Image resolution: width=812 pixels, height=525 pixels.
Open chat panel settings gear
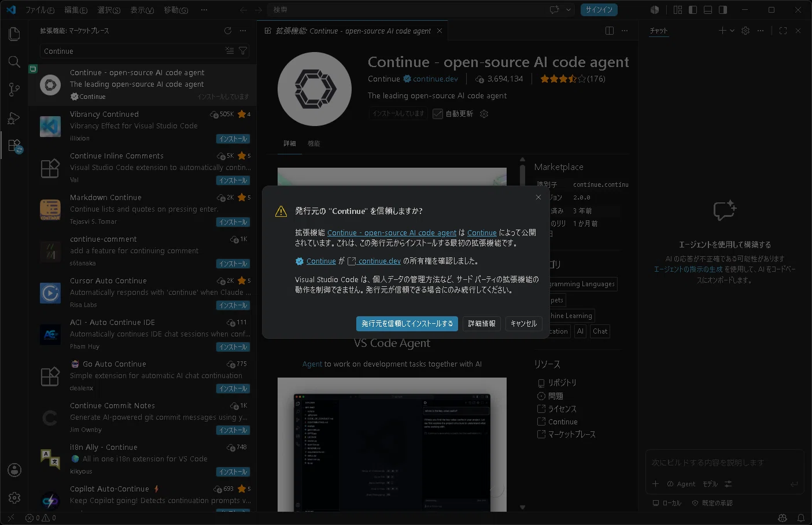tap(745, 31)
